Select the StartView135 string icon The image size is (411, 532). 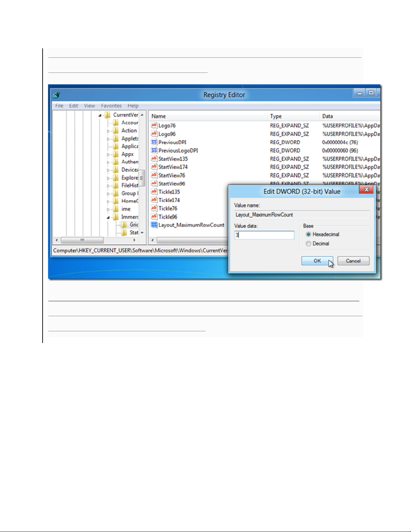(x=154, y=159)
